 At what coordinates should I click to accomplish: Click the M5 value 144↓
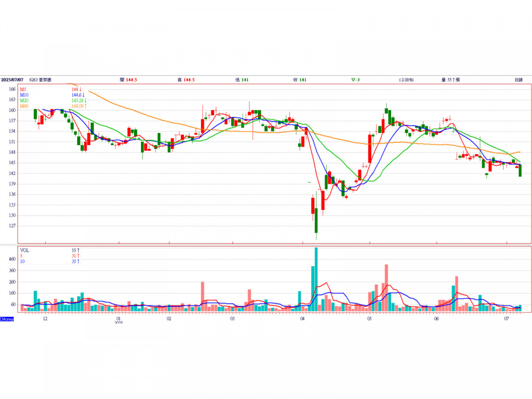tap(77, 90)
